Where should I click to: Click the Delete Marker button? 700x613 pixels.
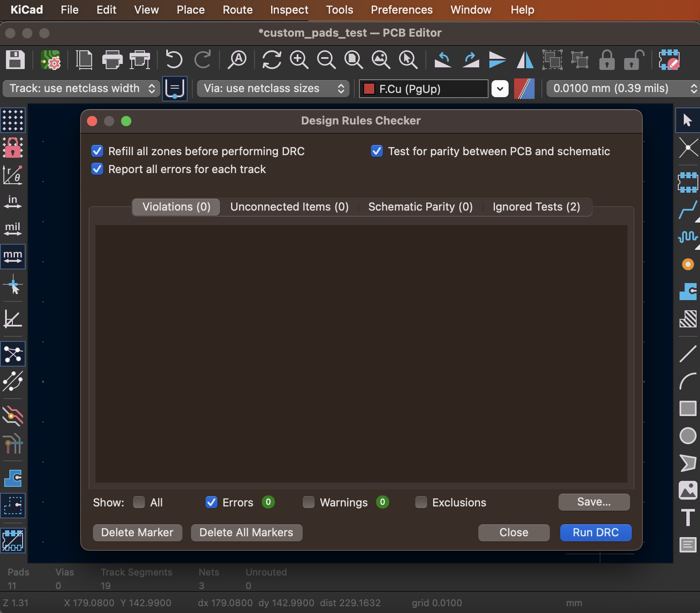(137, 533)
